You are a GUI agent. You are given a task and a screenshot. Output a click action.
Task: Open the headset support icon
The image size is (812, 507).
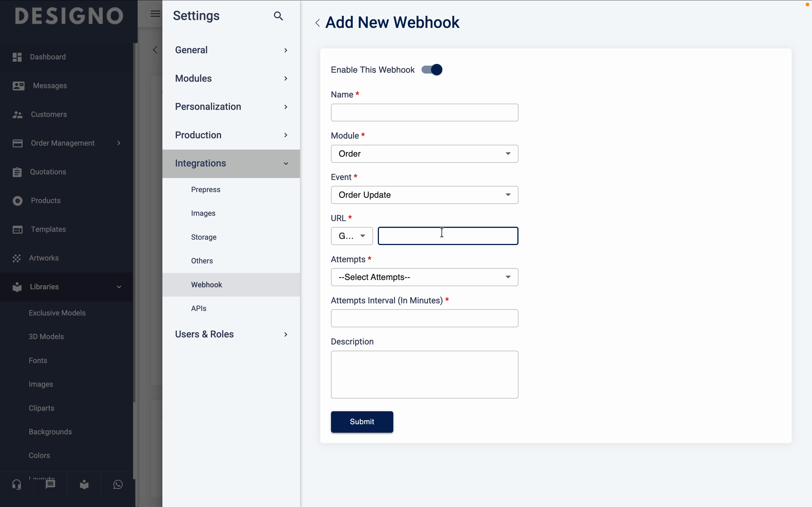click(16, 484)
